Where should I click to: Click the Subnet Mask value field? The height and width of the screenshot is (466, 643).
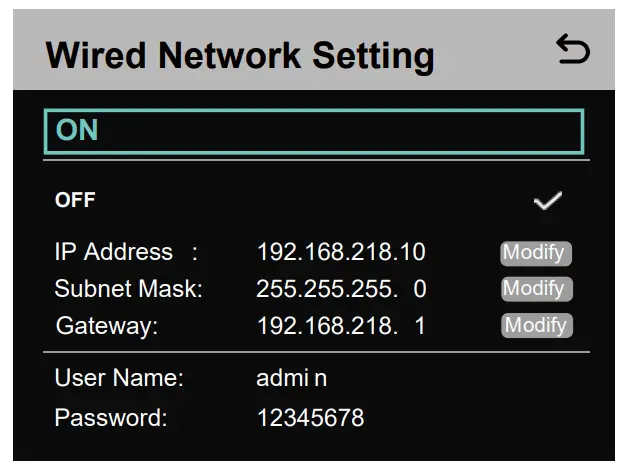click(x=340, y=289)
